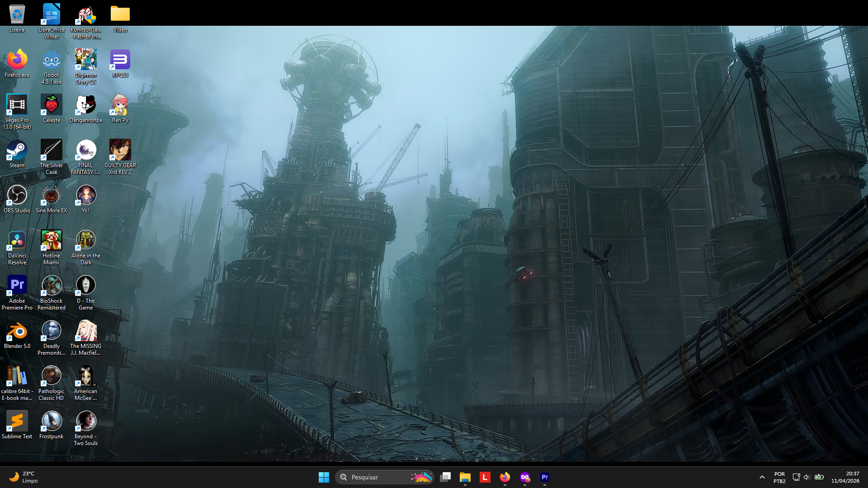Expand the hidden system tray icons chevron

[x=762, y=477]
